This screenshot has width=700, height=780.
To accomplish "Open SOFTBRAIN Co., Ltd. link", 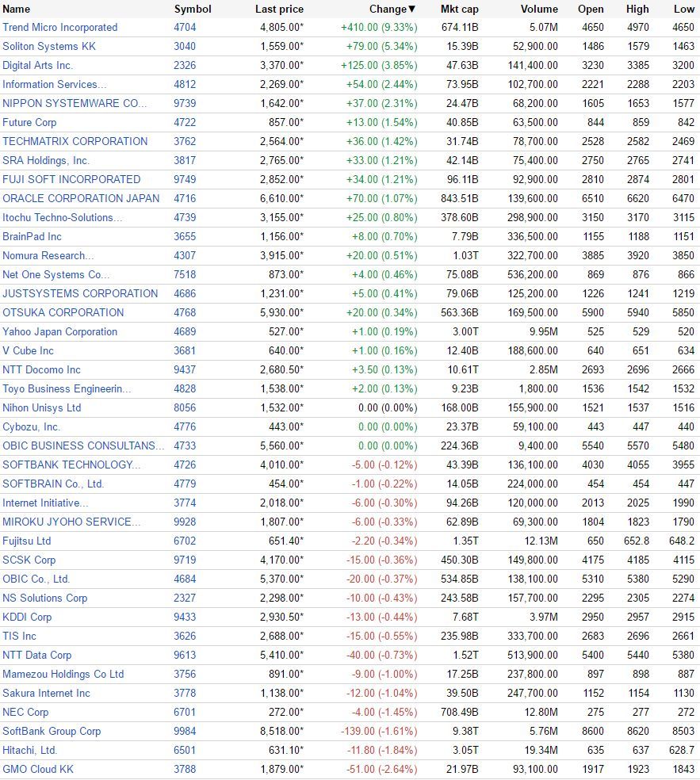I will pyautogui.click(x=53, y=484).
